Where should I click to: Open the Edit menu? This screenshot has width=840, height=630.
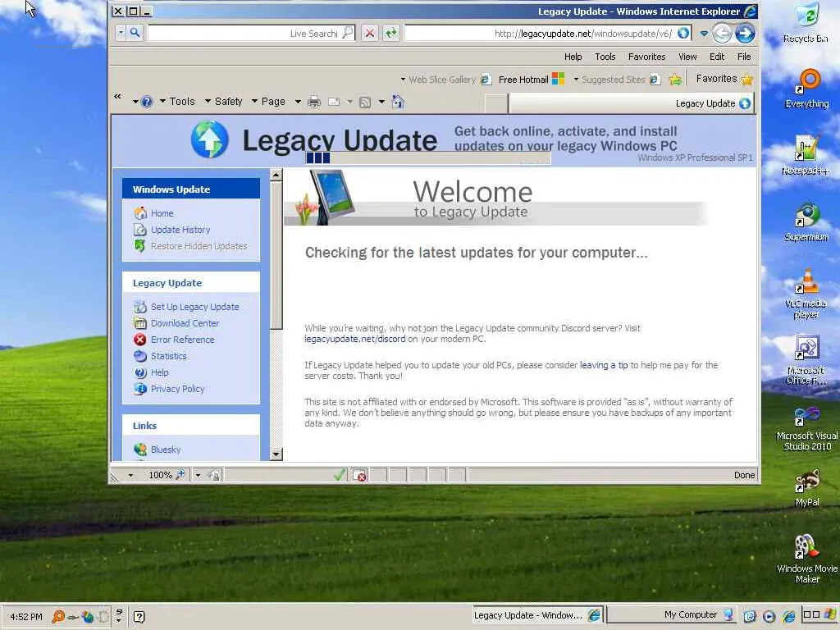point(717,57)
